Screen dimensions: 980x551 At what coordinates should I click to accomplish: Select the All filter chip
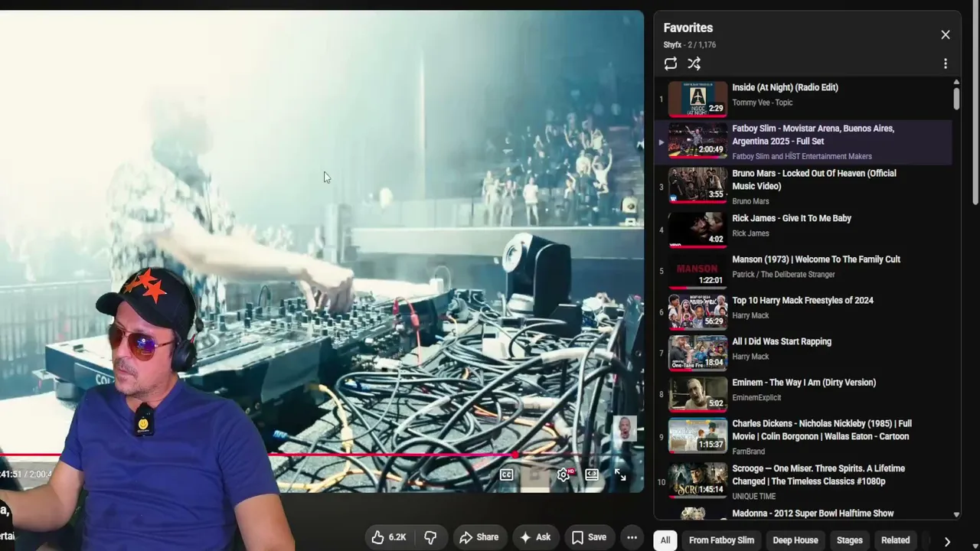(x=665, y=540)
